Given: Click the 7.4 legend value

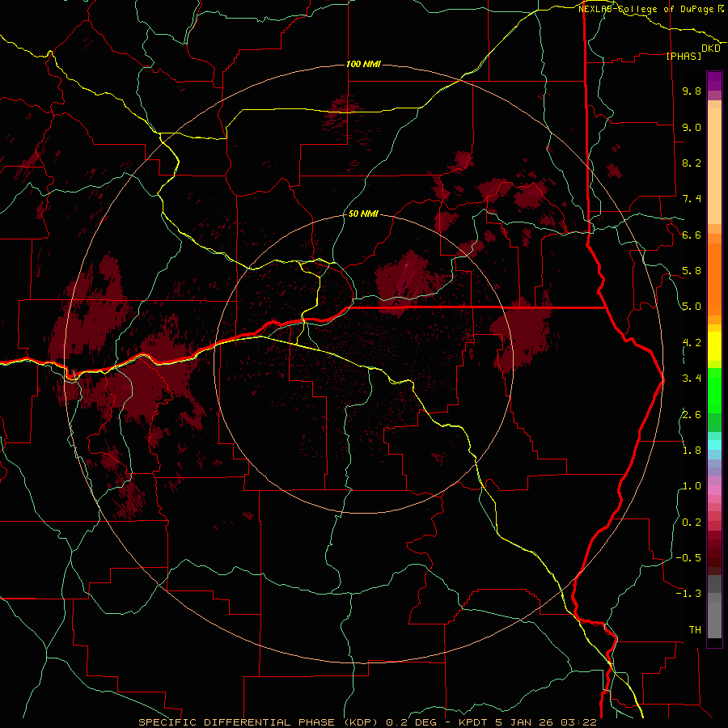Looking at the screenshot, I should [x=692, y=199].
